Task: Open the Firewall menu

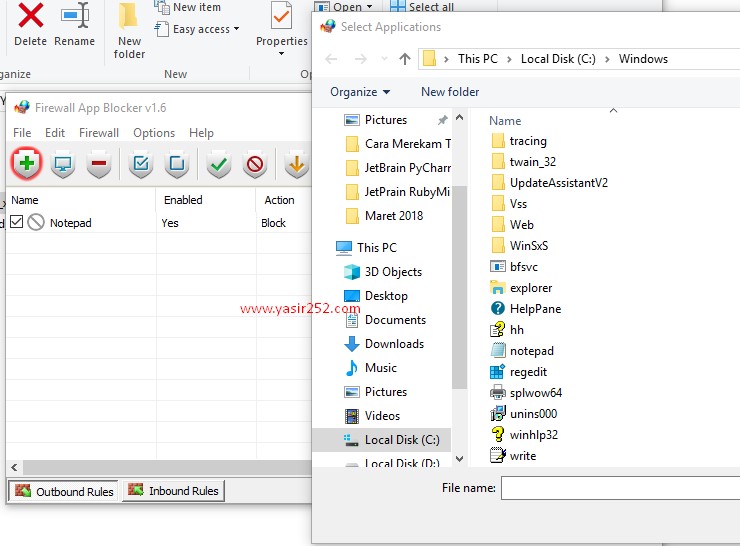Action: [99, 133]
